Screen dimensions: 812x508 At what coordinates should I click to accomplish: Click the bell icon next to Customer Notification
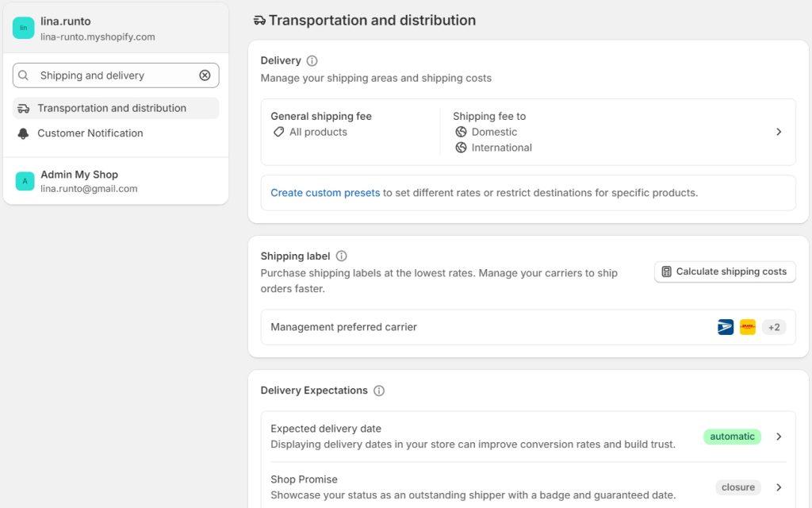tap(24, 133)
